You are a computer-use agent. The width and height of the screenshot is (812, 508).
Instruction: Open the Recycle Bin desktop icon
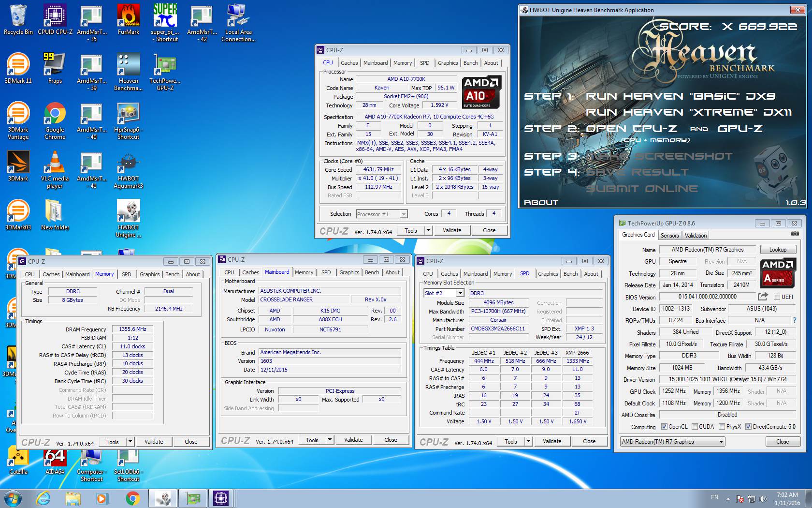tap(18, 20)
